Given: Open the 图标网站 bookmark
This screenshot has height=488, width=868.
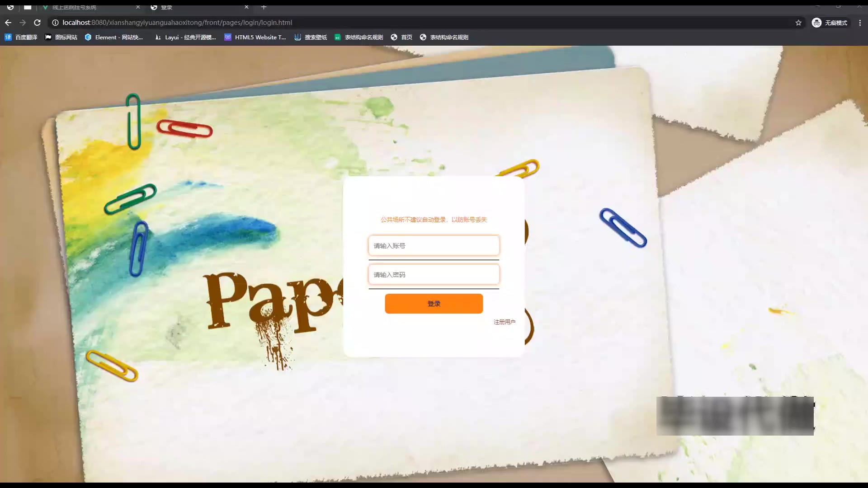Looking at the screenshot, I should click(61, 38).
